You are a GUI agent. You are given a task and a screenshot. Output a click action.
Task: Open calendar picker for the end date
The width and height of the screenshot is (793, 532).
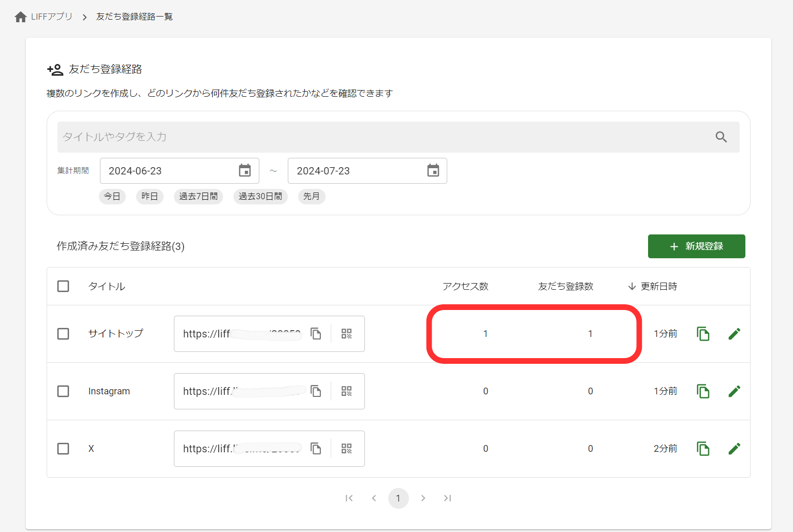pos(433,171)
